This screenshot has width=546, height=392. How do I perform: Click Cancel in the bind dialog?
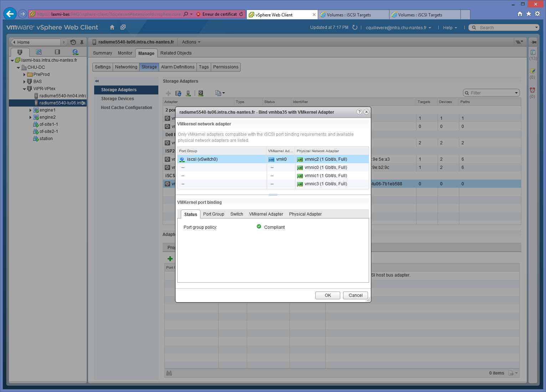pos(355,295)
